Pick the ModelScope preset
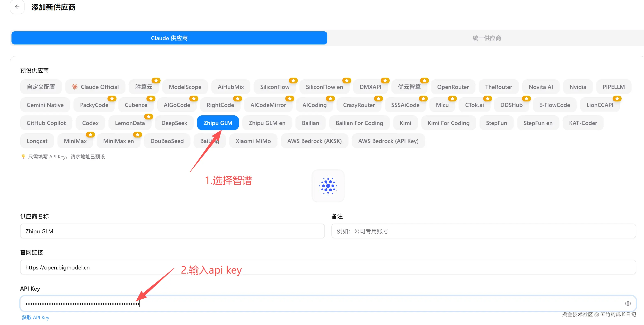 tap(185, 87)
